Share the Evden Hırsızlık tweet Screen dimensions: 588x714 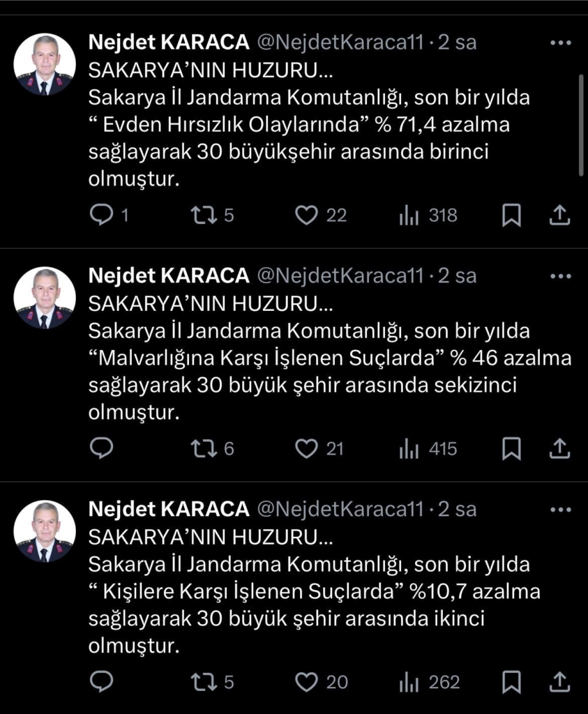click(x=559, y=216)
